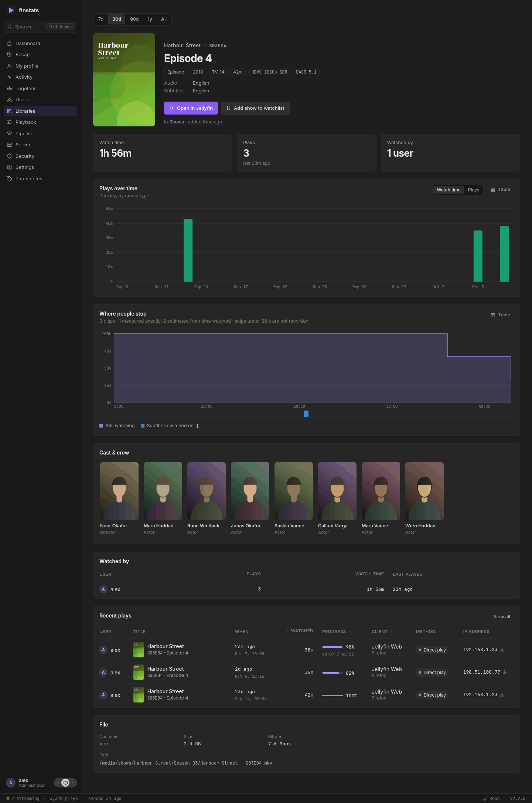Viewport: 532px width, 803px height.
Task: Focus the Search input field
Action: point(40,27)
